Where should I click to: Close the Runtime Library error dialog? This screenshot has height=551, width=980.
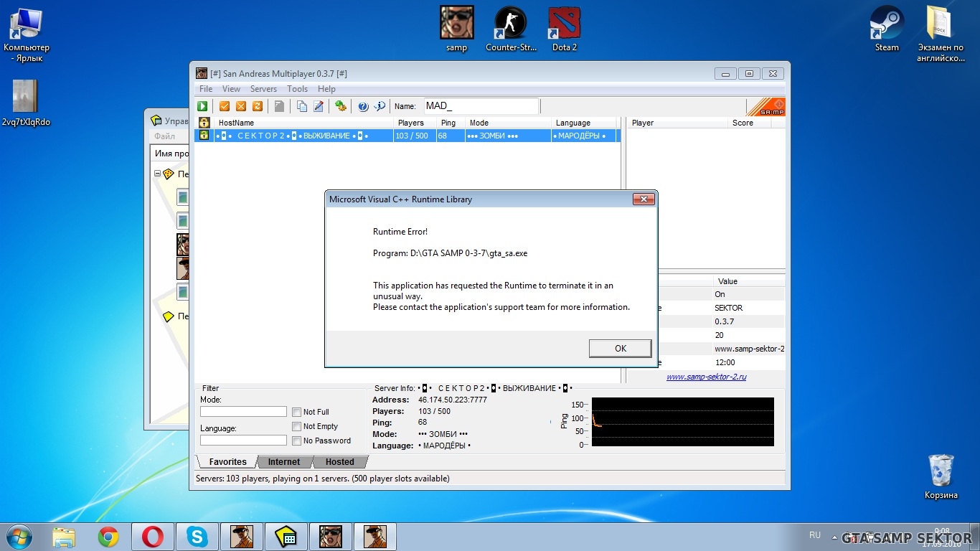643,199
